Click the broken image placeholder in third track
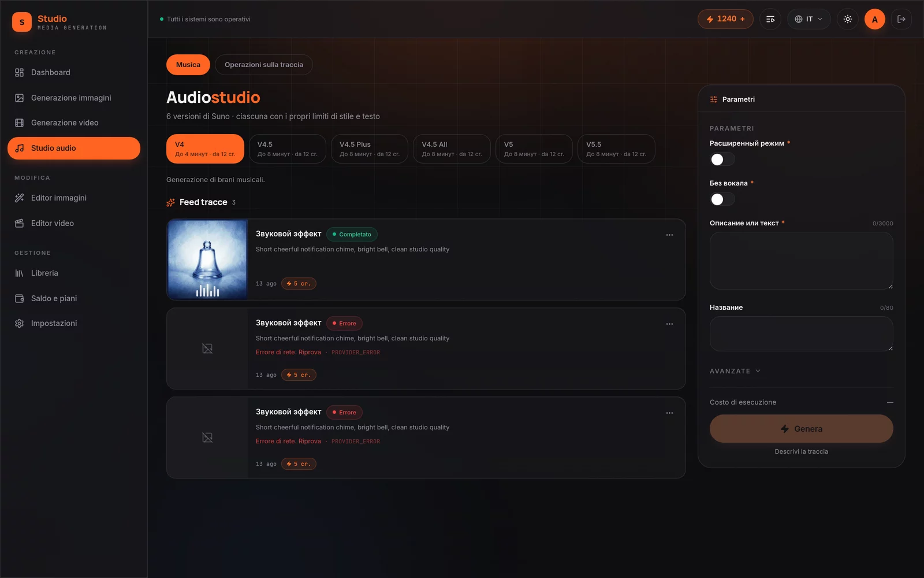This screenshot has height=578, width=924. pos(207,438)
